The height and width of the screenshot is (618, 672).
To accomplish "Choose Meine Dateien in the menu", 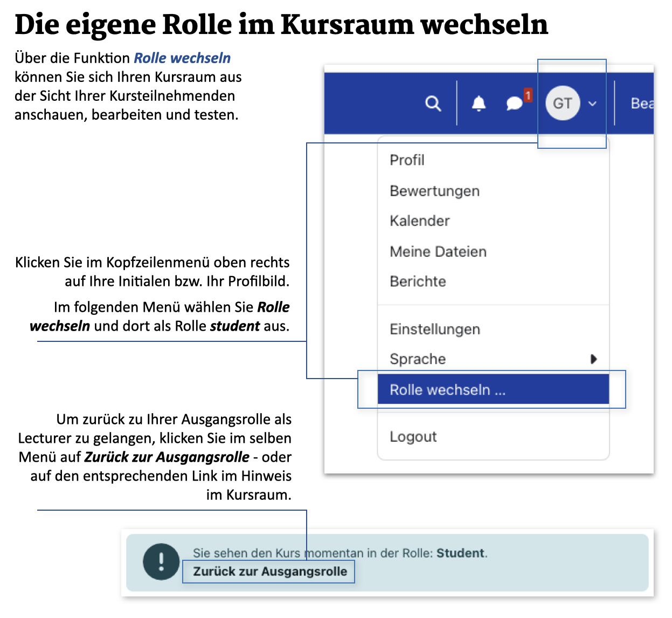I will [x=438, y=251].
